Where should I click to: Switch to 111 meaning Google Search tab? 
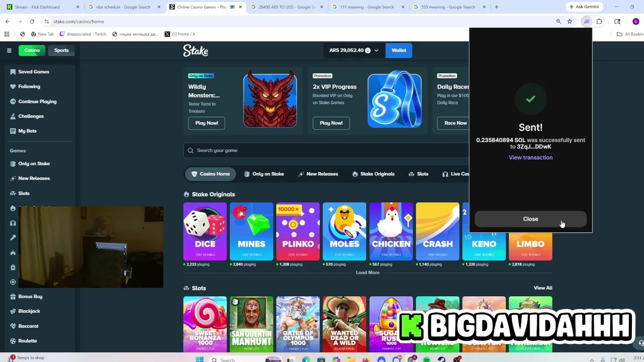(369, 7)
